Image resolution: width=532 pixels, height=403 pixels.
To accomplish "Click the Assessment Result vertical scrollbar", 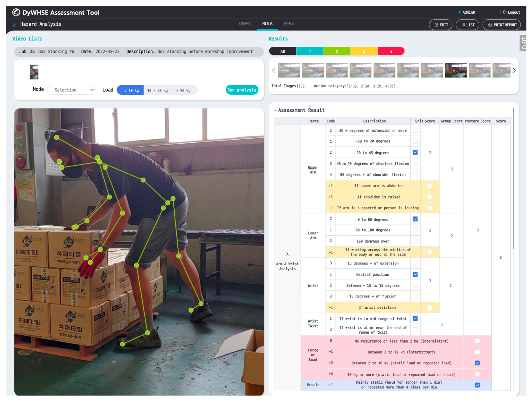I will pos(513,178).
